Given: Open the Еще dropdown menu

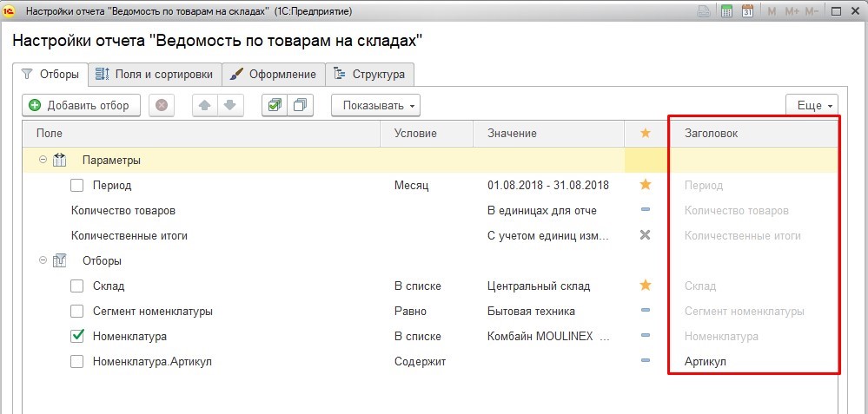Looking at the screenshot, I should (x=812, y=105).
